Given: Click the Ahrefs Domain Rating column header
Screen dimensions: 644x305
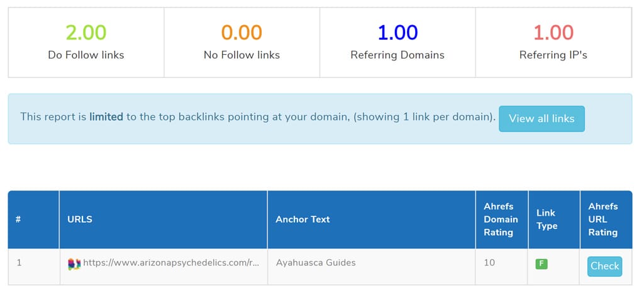Looking at the screenshot, I should click(501, 219).
